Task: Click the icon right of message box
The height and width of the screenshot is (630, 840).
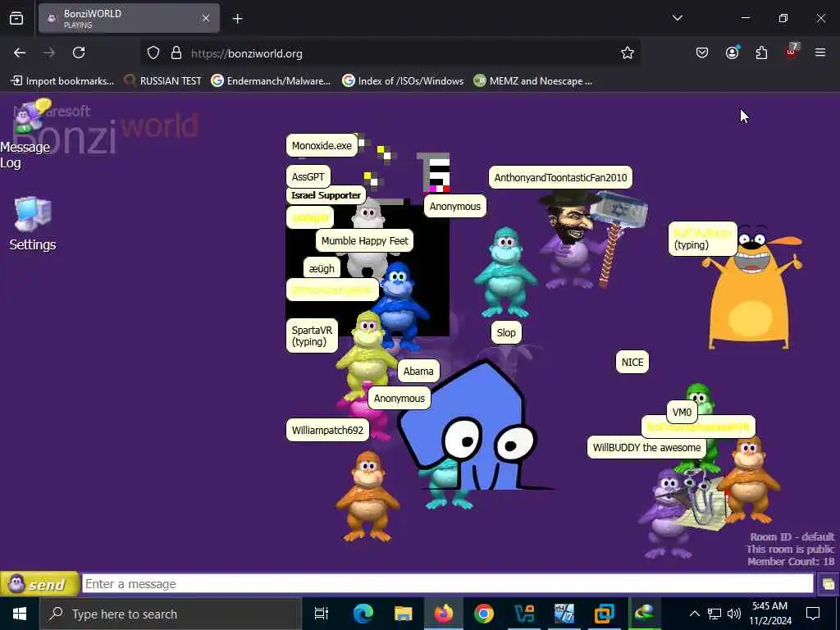Action: pyautogui.click(x=828, y=584)
